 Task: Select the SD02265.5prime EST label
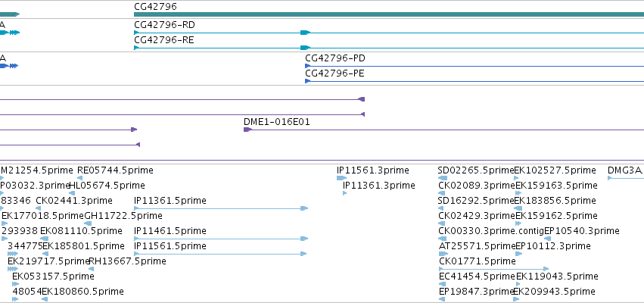pos(476,170)
